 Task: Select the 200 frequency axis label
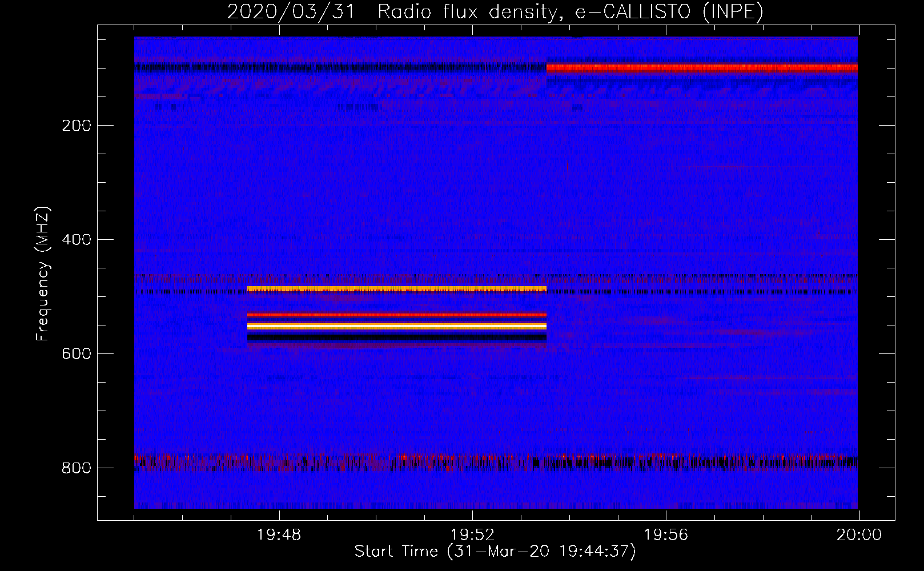coord(76,126)
